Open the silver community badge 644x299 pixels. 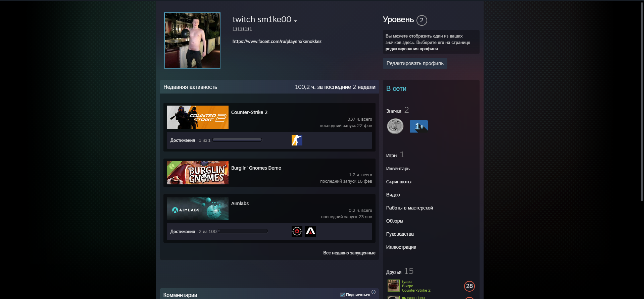(x=395, y=127)
